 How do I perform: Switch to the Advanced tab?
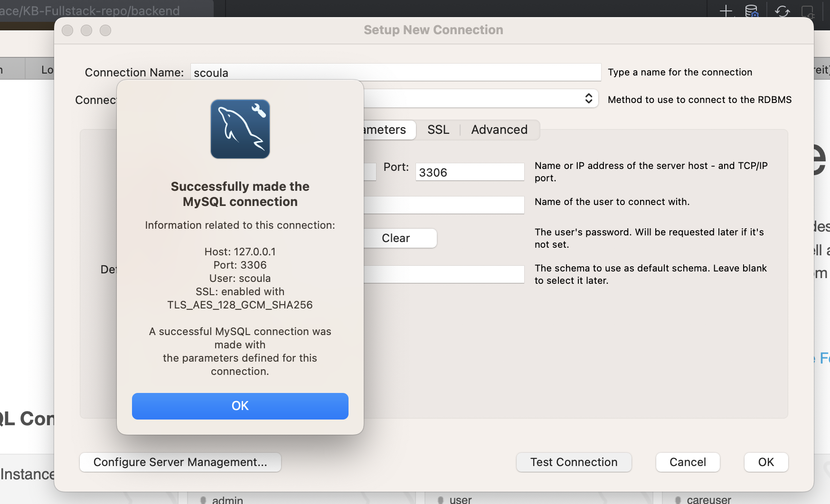pyautogui.click(x=499, y=130)
